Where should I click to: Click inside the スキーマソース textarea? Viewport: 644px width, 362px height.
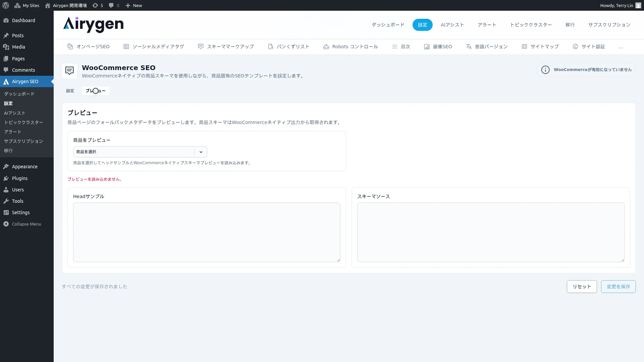[x=490, y=232]
